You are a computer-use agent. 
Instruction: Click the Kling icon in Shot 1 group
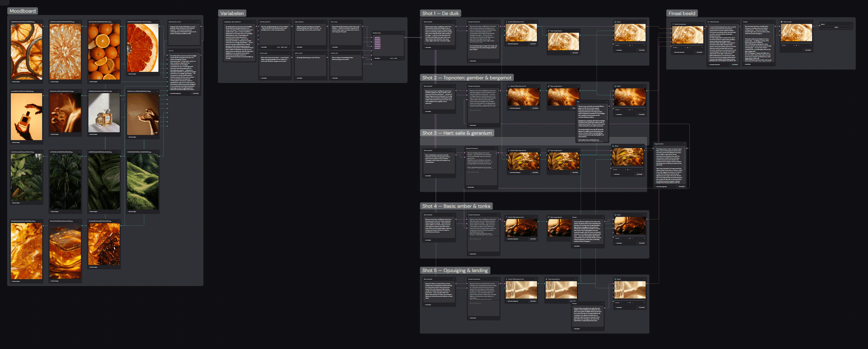coord(615,22)
